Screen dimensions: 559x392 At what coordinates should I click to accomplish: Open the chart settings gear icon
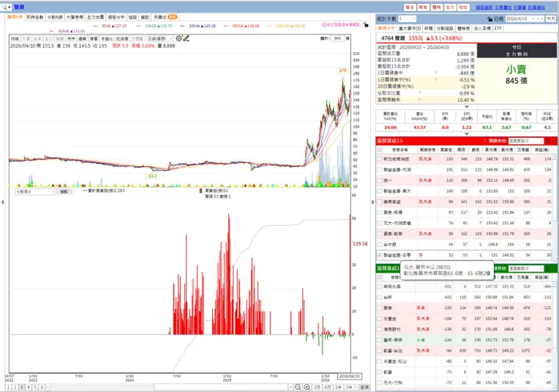tap(178, 38)
